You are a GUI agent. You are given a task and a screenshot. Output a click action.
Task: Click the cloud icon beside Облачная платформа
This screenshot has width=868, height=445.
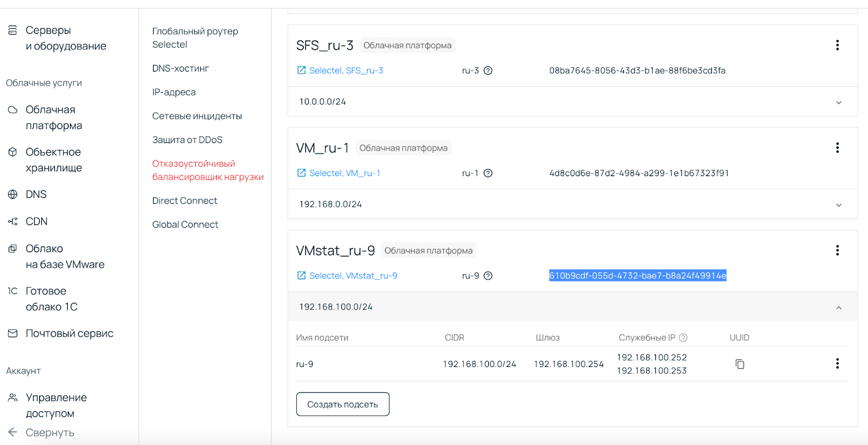12,109
